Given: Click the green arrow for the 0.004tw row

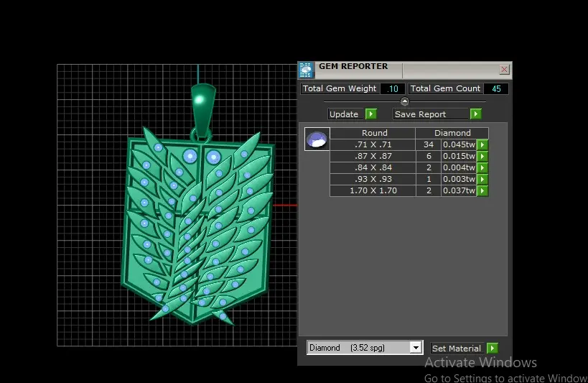Looking at the screenshot, I should pyautogui.click(x=482, y=167).
